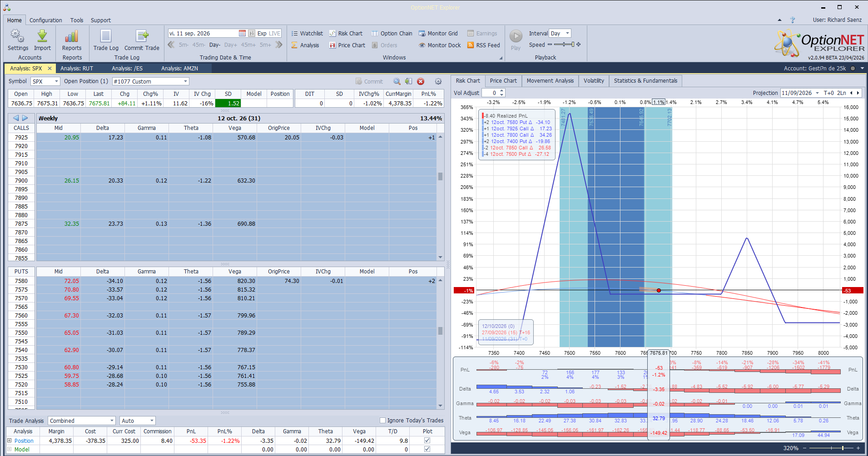The height and width of the screenshot is (456, 868).
Task: Toggle LIVE mode
Action: 275,33
